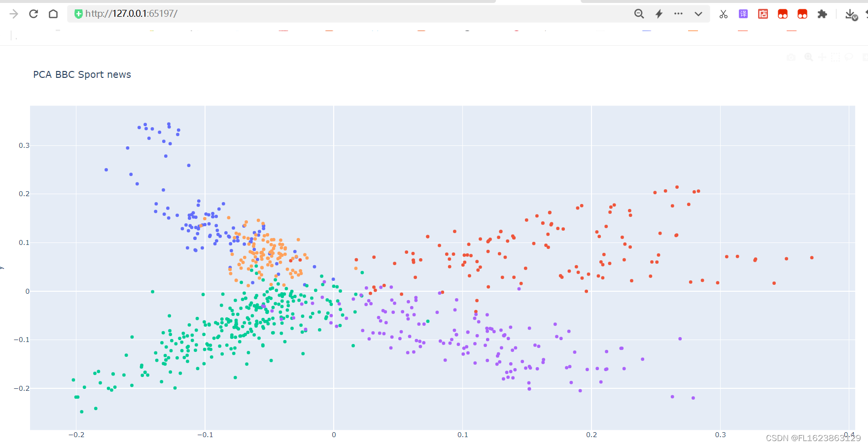Click red extension icon beside puzzle icon
The width and height of the screenshot is (868, 446).
pos(802,14)
